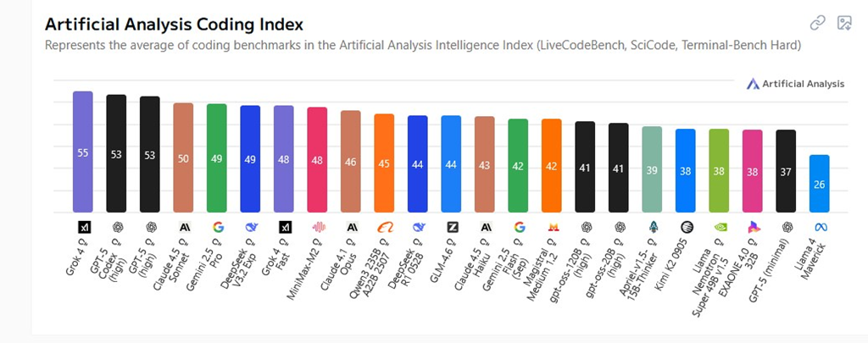Click the xAI logo under the Grok 4 bar

tap(83, 227)
